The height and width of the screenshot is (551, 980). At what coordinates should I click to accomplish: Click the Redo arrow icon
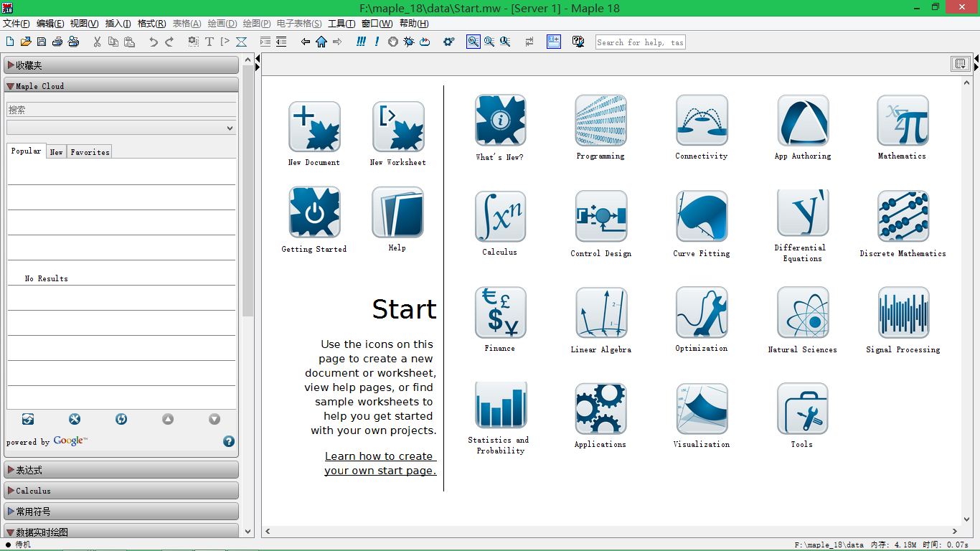click(x=169, y=42)
